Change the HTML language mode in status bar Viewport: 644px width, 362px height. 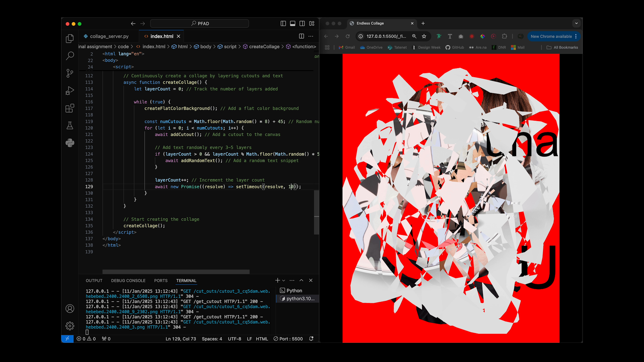point(262,339)
